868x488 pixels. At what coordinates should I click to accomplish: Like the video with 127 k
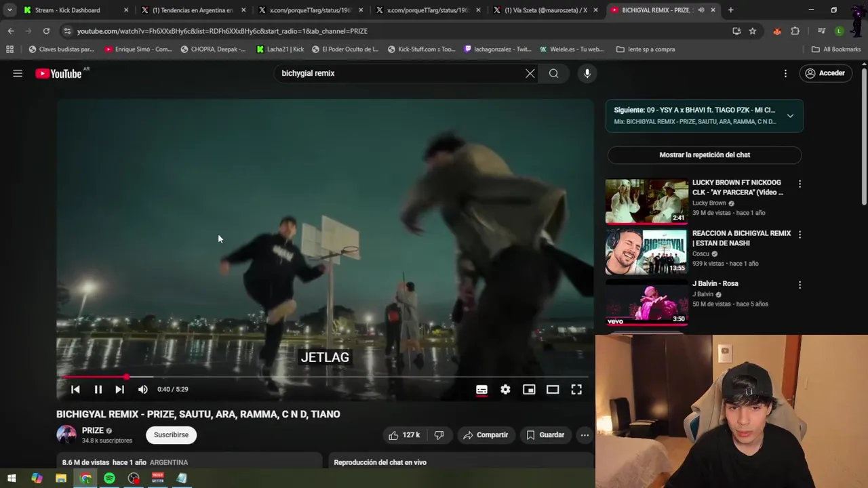tap(403, 435)
